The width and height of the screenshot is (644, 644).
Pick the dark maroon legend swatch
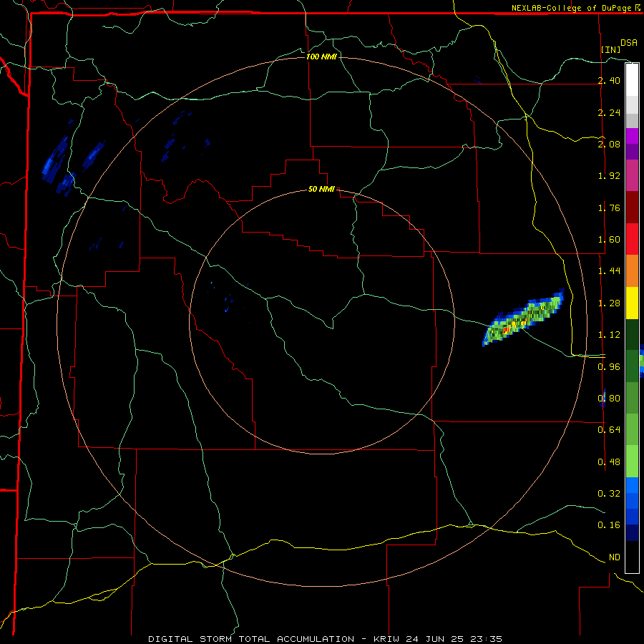tap(632, 208)
